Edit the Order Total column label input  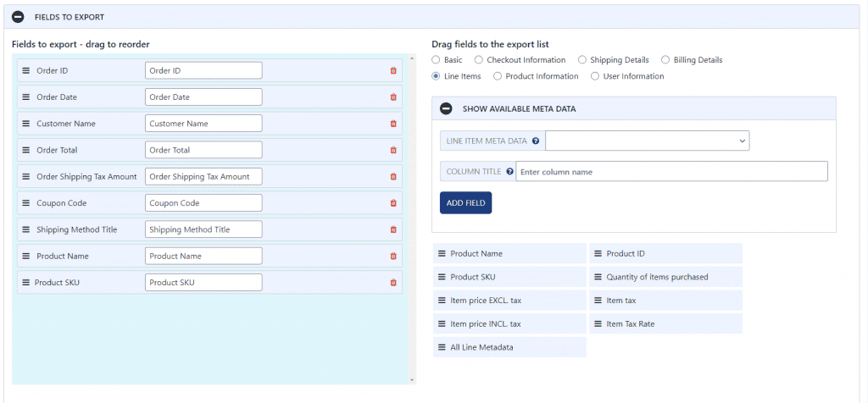(x=203, y=151)
